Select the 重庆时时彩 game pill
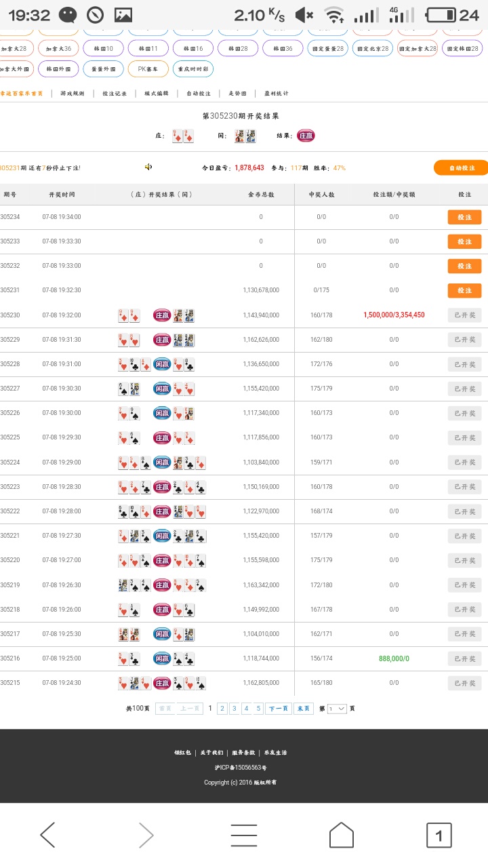 (x=193, y=68)
